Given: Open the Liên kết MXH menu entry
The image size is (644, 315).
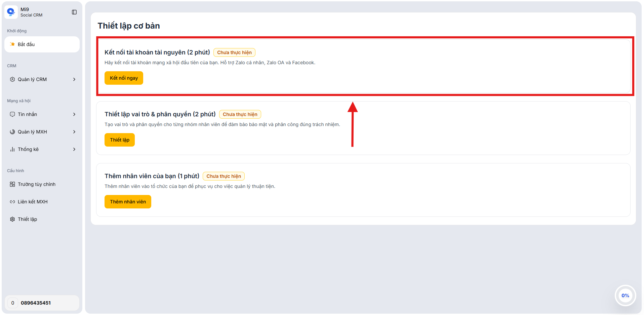Looking at the screenshot, I should tap(33, 202).
